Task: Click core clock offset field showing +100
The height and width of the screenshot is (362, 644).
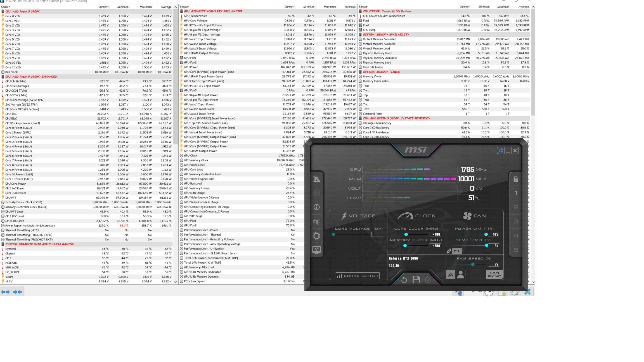Action: pyautogui.click(x=435, y=234)
